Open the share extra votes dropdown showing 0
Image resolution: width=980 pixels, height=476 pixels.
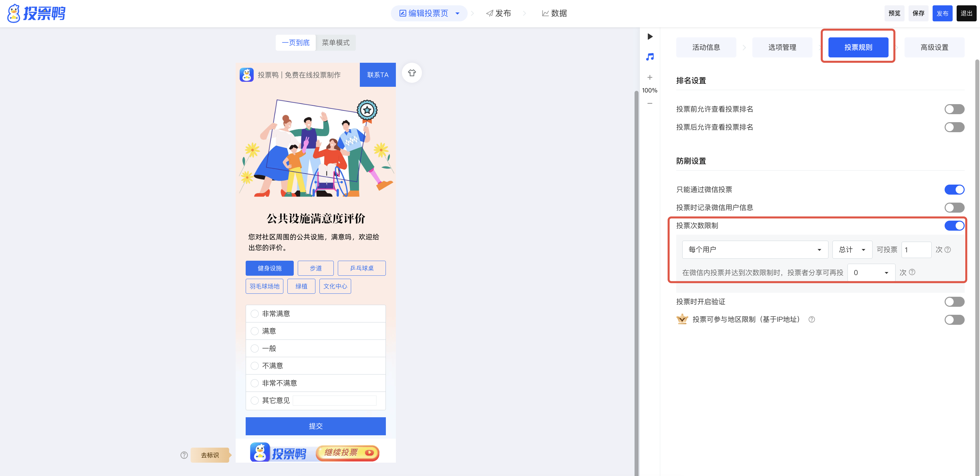(x=871, y=272)
